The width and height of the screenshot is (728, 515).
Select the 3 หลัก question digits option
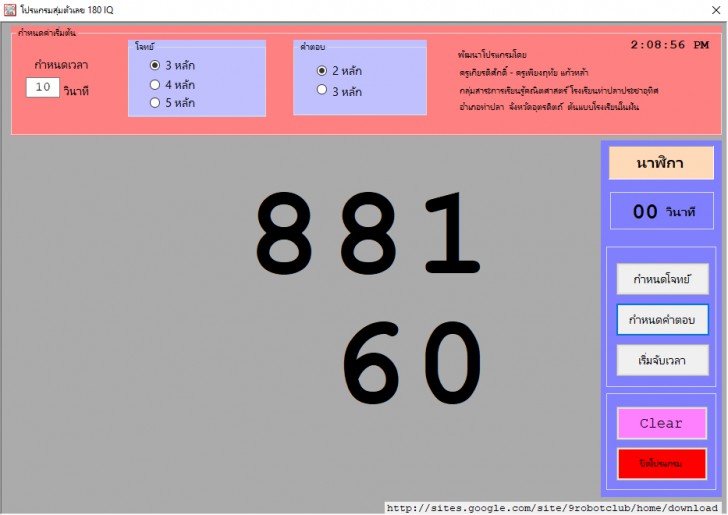(x=172, y=65)
